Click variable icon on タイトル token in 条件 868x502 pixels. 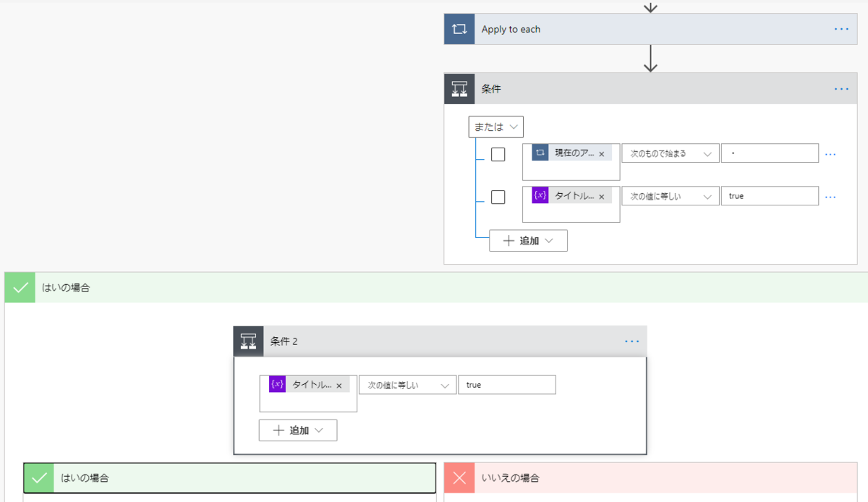pos(540,195)
